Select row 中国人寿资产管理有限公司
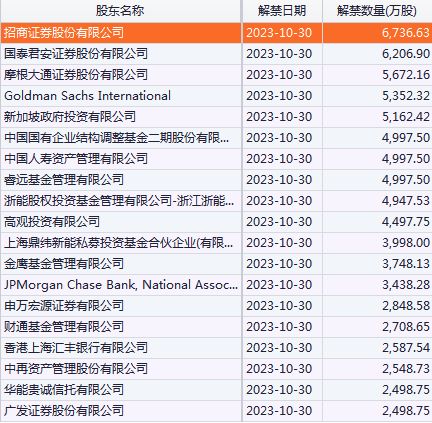432x423 pixels. pyautogui.click(x=216, y=159)
